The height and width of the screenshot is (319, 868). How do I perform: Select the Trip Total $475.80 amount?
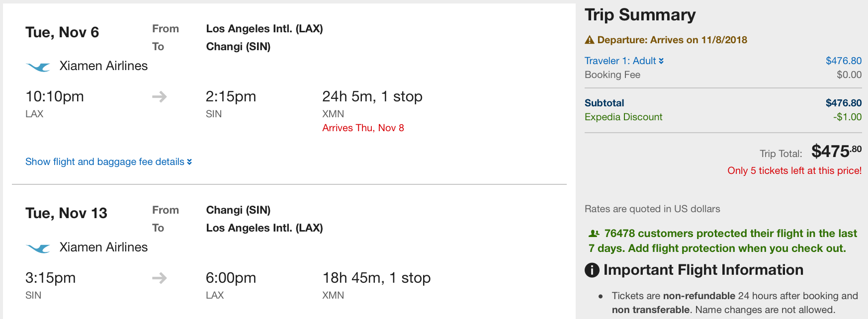837,151
